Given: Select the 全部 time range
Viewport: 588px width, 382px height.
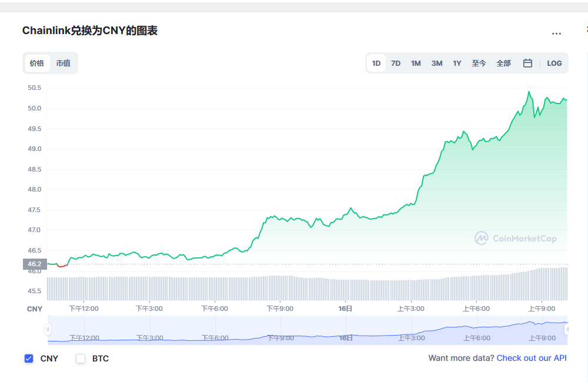Looking at the screenshot, I should pos(503,63).
